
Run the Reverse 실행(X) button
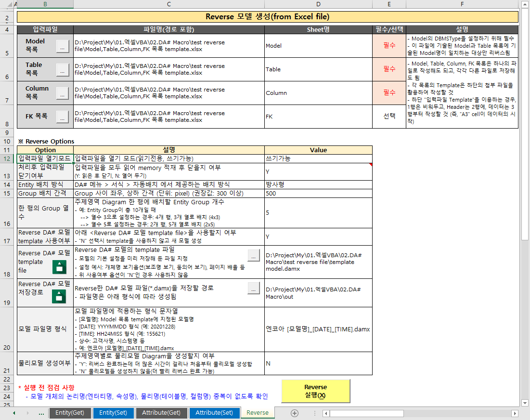click(315, 391)
